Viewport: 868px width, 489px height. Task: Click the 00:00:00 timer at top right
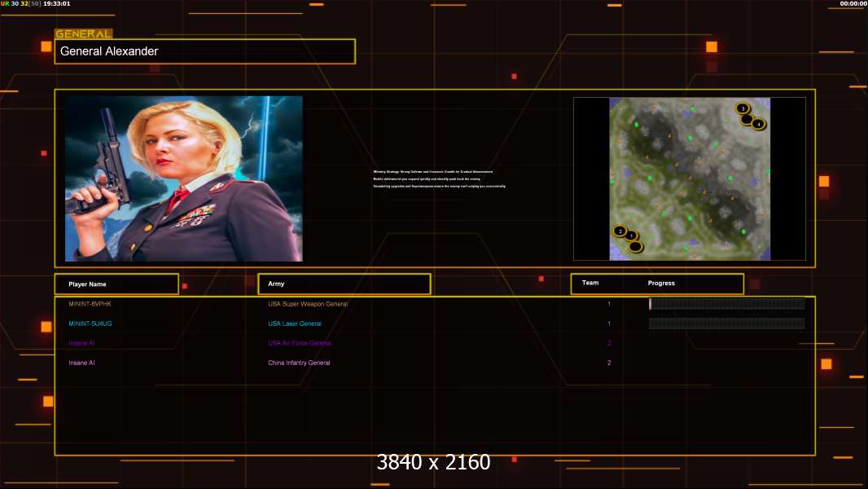[853, 3]
